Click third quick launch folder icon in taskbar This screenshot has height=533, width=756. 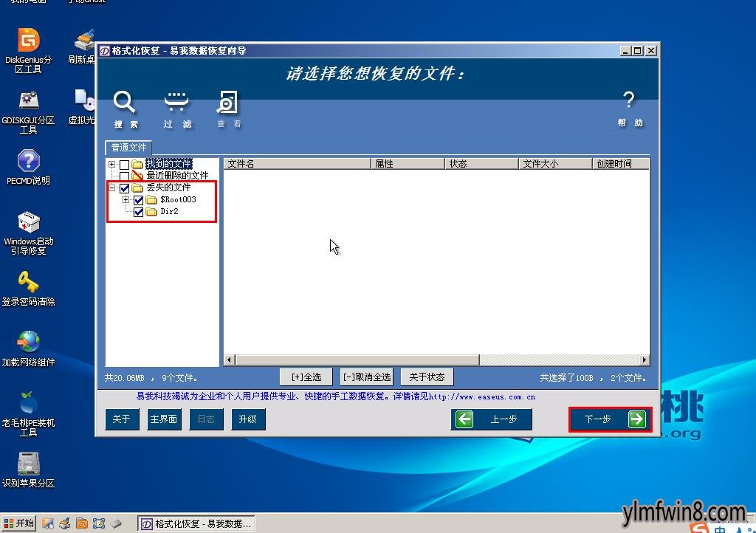[x=82, y=523]
